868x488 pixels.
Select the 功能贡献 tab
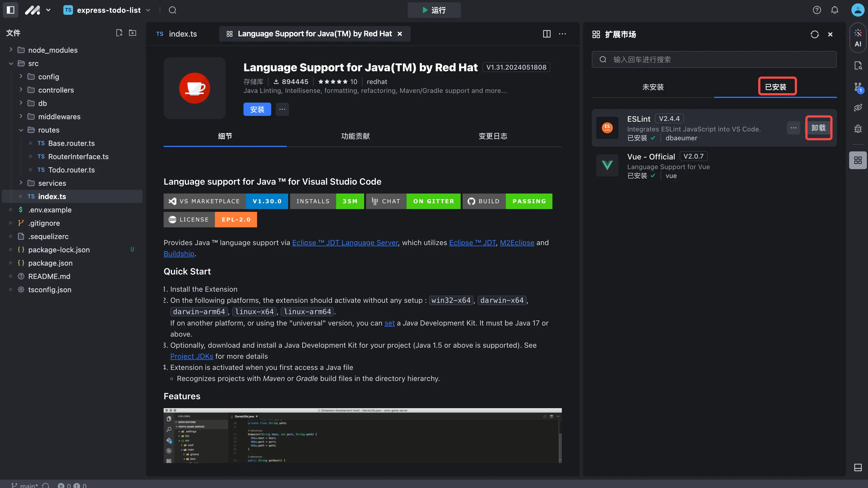pos(355,136)
